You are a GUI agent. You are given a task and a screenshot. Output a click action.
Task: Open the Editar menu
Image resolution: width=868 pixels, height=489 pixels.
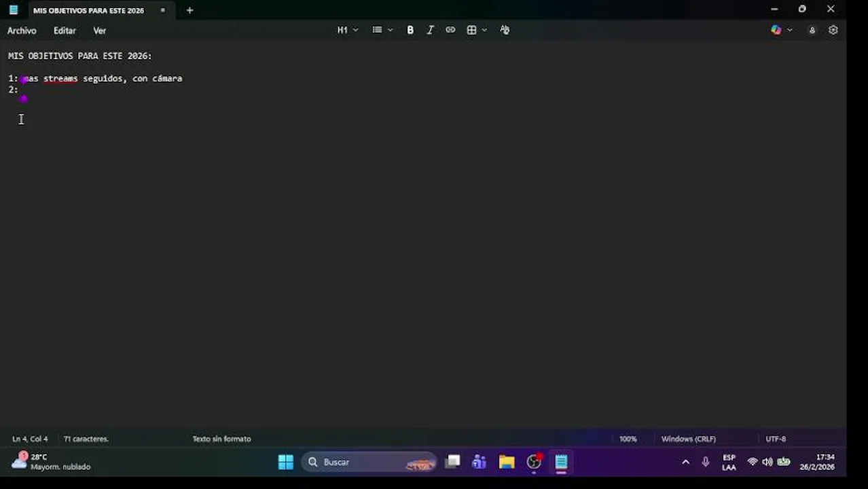[x=65, y=31]
